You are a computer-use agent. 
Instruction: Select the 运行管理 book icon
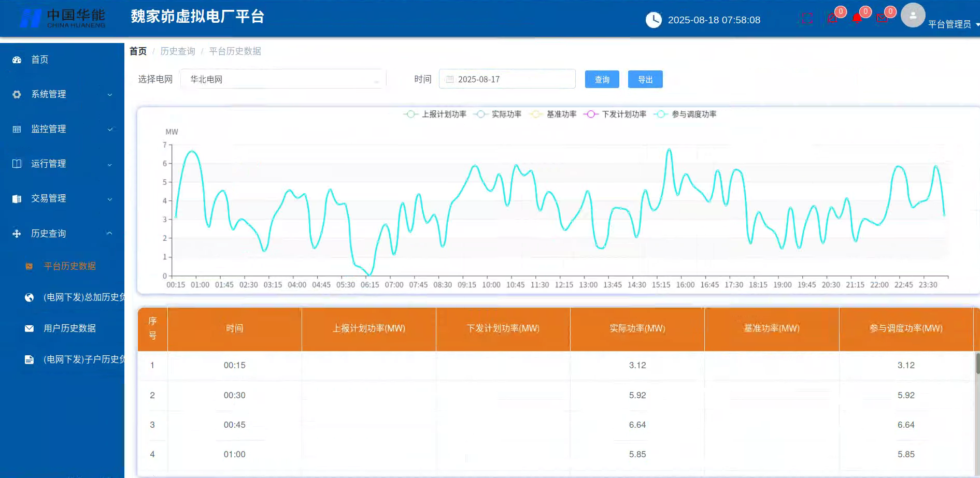tap(16, 163)
